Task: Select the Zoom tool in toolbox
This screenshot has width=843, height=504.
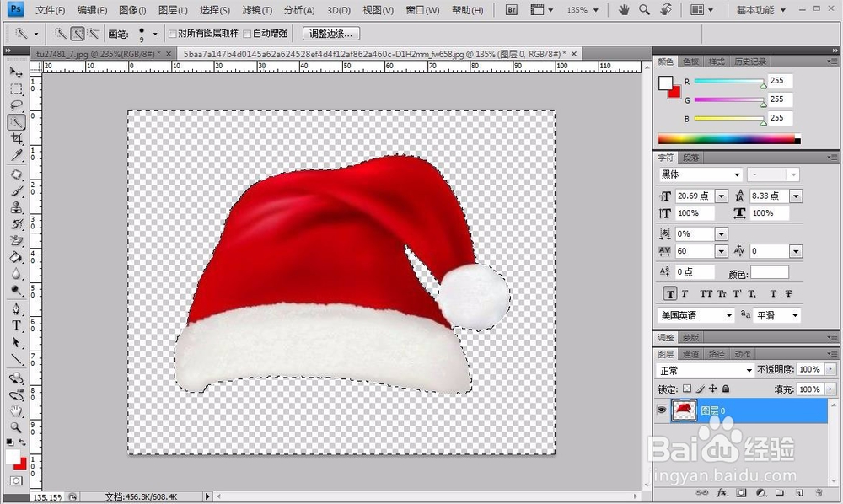Action: (16, 427)
